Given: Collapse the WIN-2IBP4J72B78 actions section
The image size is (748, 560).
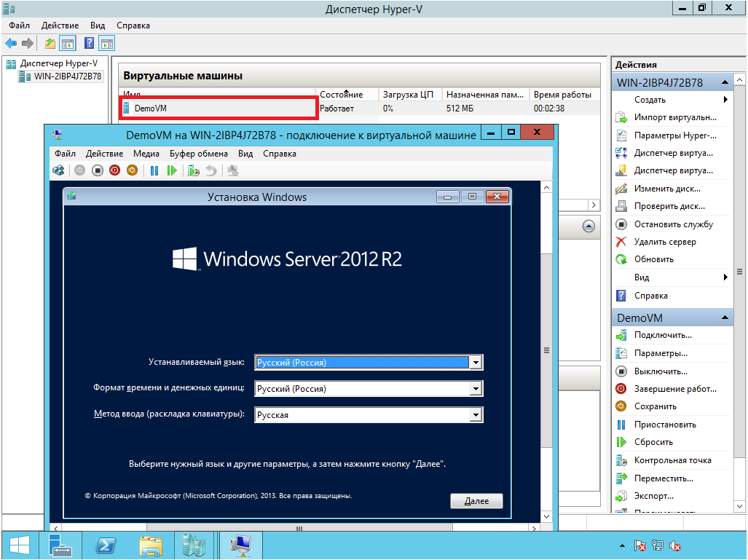Looking at the screenshot, I should coord(725,82).
